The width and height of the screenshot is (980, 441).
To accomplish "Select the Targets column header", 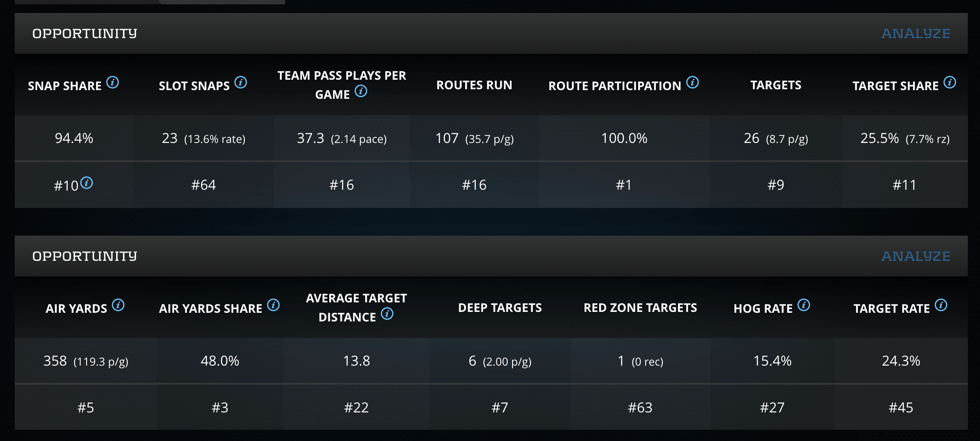I will point(776,85).
